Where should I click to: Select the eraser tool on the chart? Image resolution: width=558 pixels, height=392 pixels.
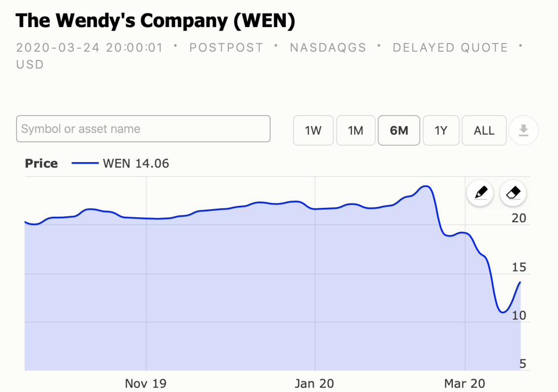(513, 193)
